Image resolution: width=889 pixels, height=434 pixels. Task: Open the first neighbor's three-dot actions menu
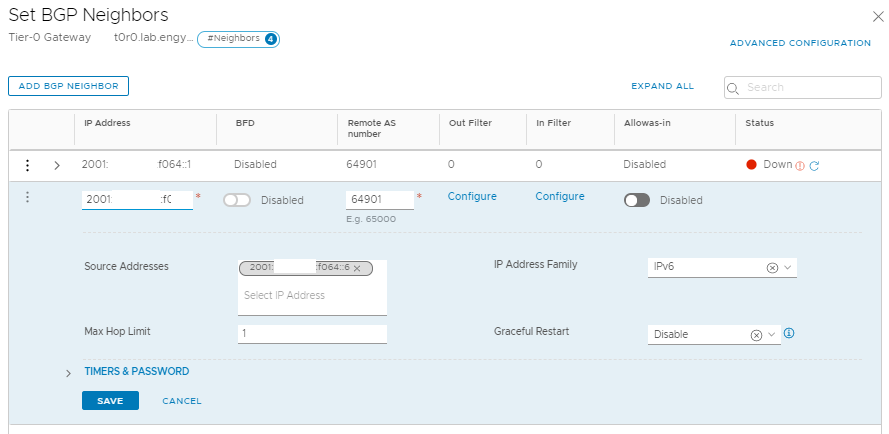click(x=28, y=165)
